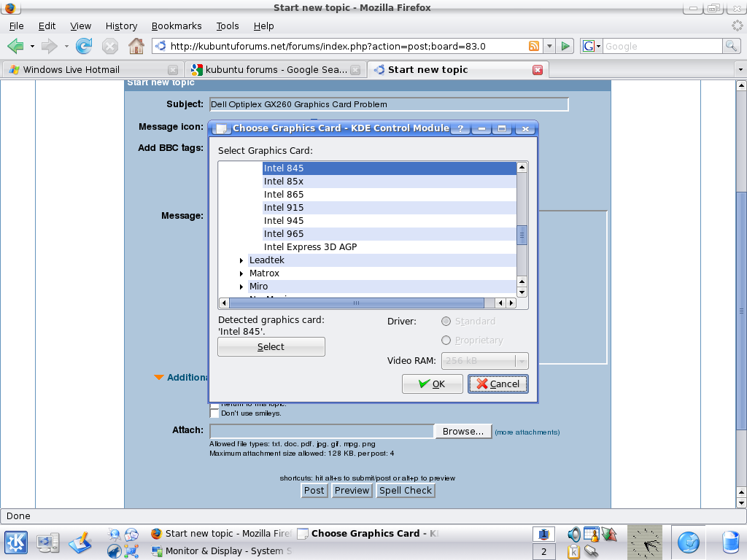
Task: Click the Browse... attachment button
Action: [x=463, y=432]
